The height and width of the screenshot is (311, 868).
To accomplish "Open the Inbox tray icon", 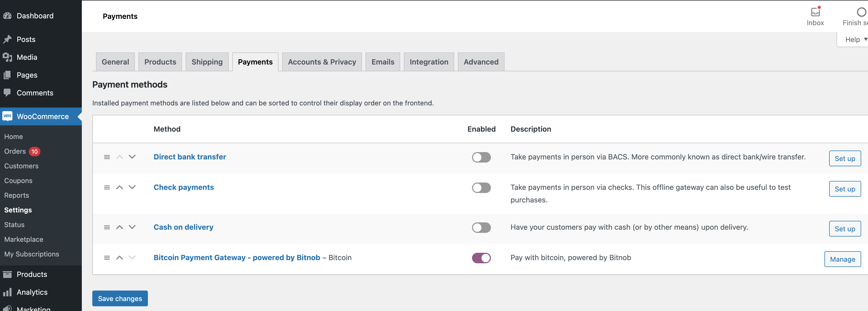I will (x=815, y=12).
